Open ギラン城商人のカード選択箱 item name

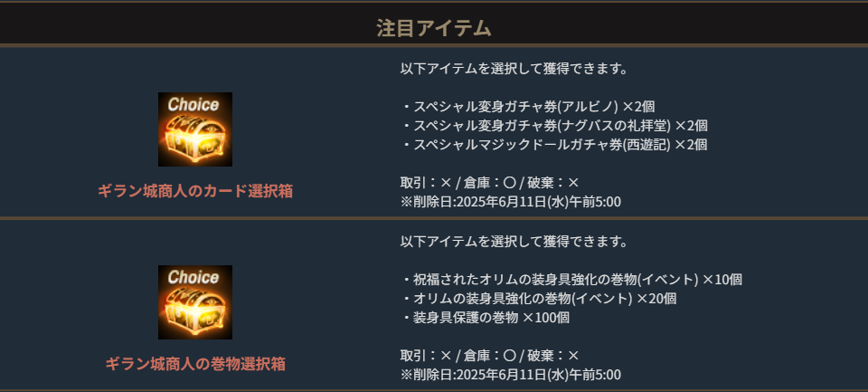tap(195, 191)
